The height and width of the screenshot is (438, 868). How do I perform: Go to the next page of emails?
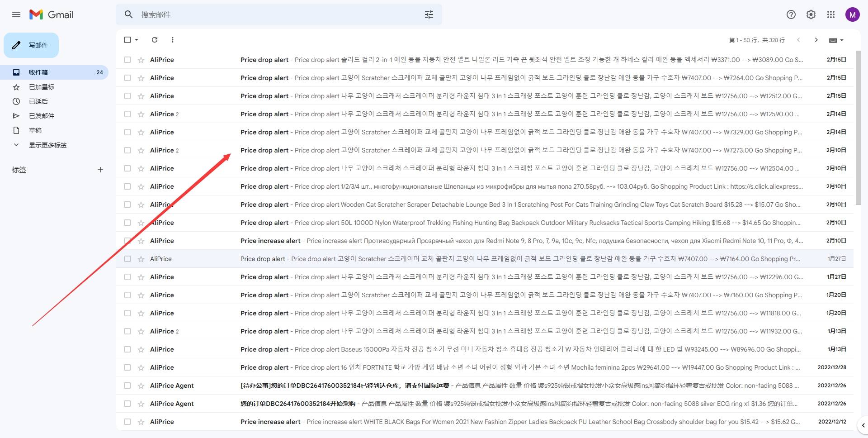(x=816, y=40)
